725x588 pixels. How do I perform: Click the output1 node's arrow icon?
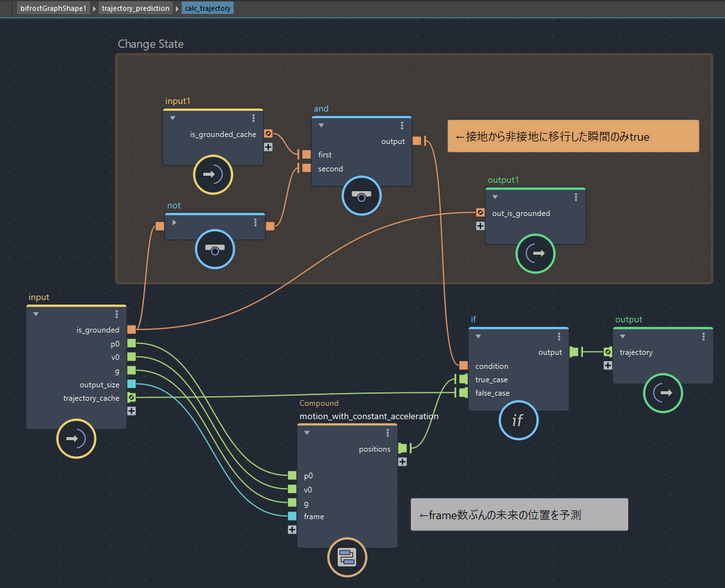[x=535, y=254]
